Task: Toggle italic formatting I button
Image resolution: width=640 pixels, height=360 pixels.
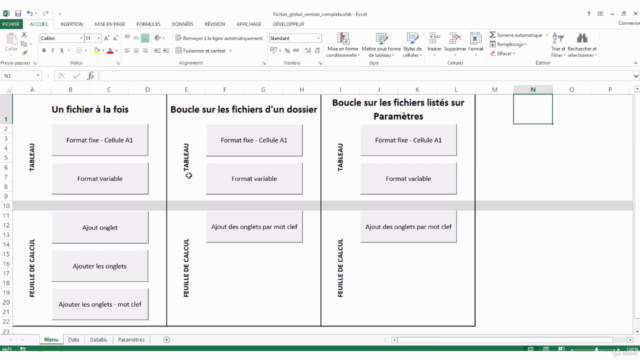Action: [53, 51]
